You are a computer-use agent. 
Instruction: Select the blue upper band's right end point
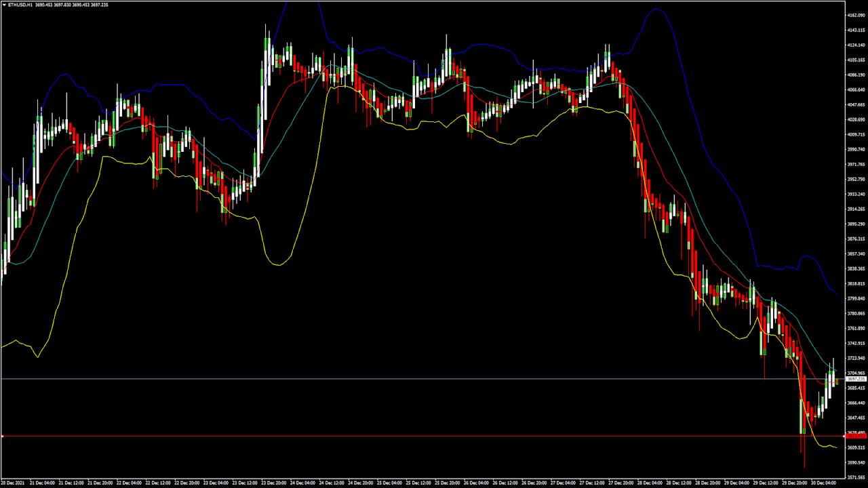(837, 294)
